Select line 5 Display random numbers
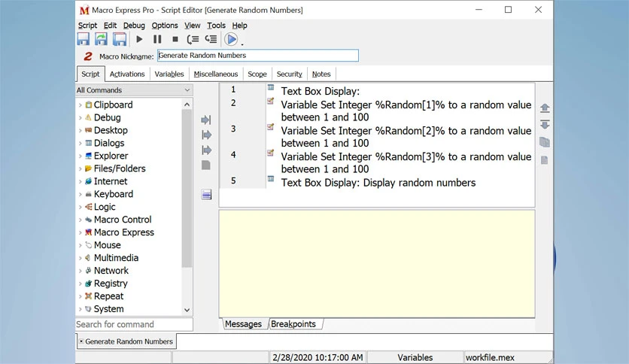The image size is (629, 364). 378,183
